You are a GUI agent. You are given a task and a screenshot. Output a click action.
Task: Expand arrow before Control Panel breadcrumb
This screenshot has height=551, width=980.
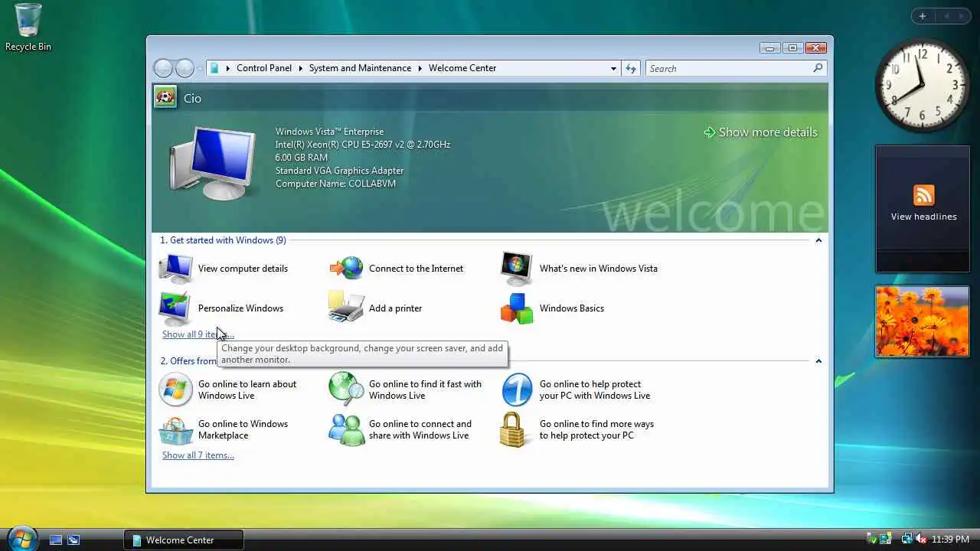[228, 68]
